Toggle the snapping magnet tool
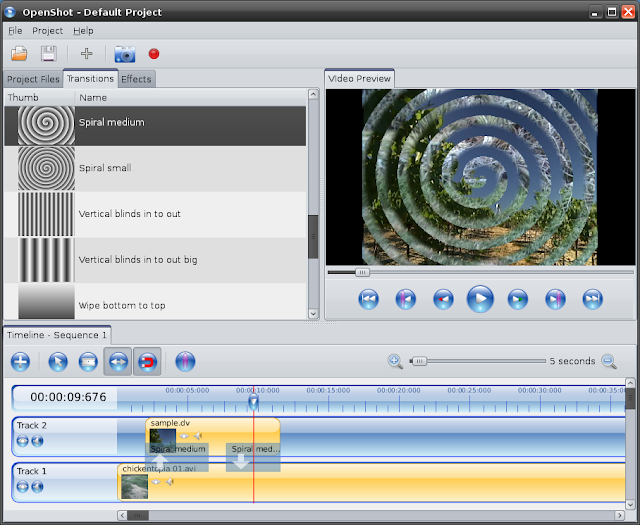Image resolution: width=640 pixels, height=525 pixels. pyautogui.click(x=148, y=362)
